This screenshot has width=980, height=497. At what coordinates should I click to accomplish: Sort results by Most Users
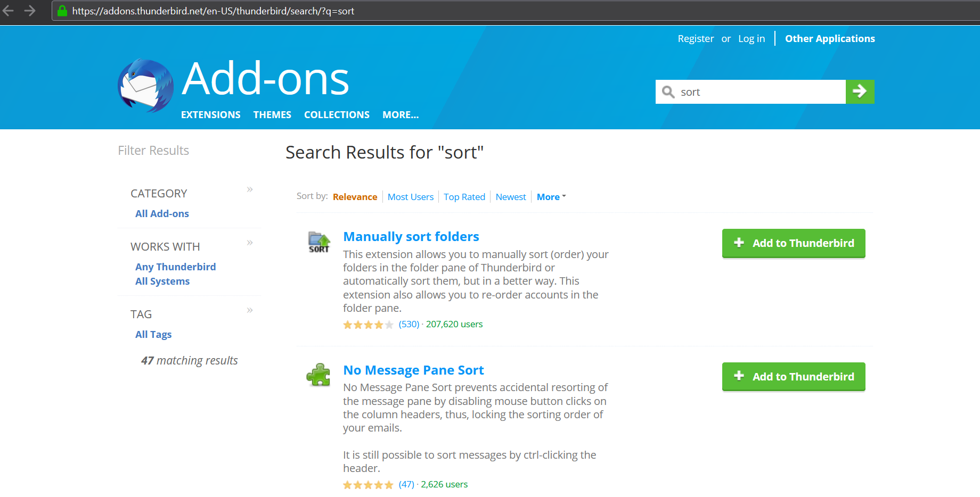pos(411,197)
